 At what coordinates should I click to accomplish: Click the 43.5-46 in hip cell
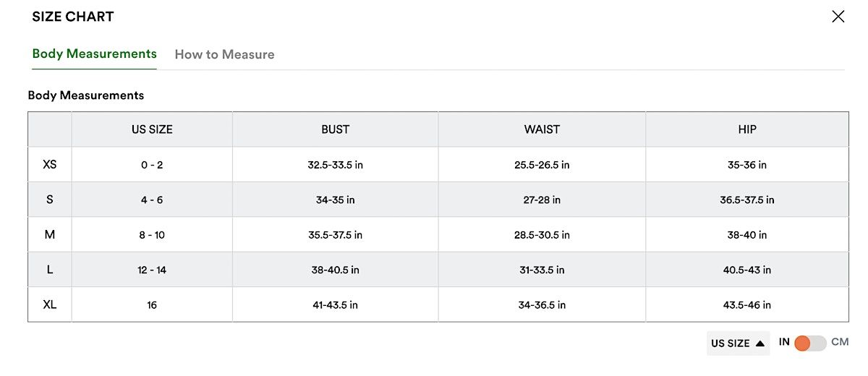pyautogui.click(x=747, y=305)
